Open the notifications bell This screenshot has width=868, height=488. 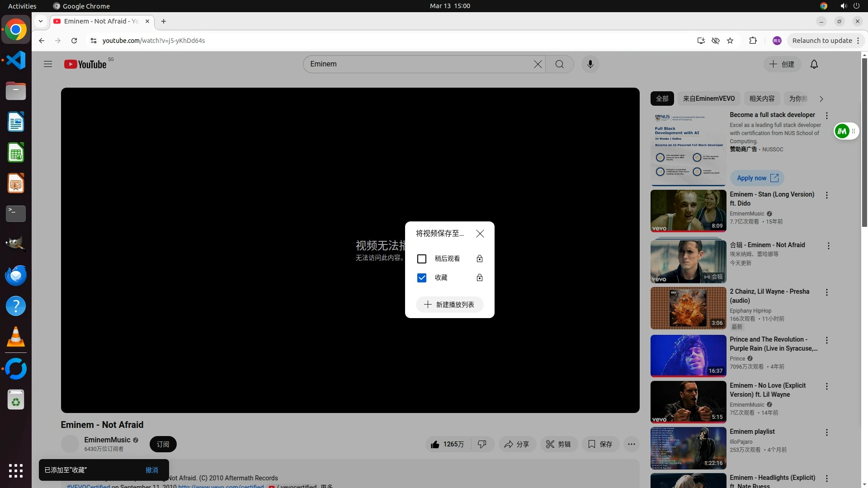click(814, 64)
